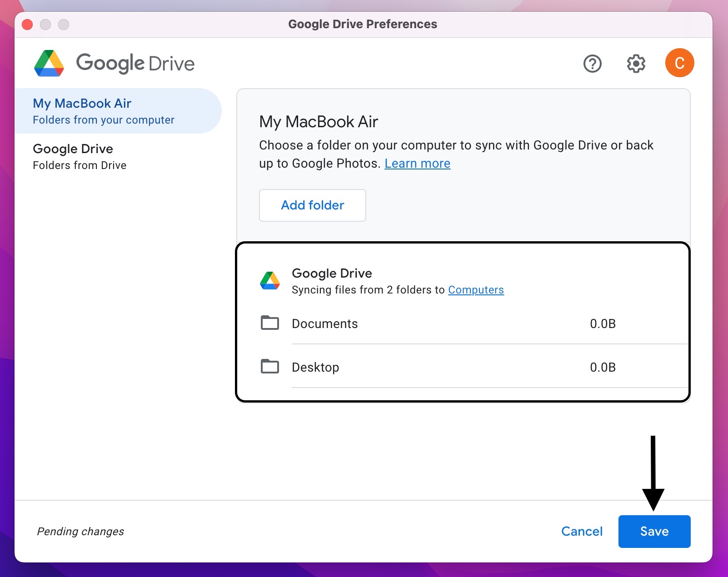Click the 0.0B size for Desktop
The width and height of the screenshot is (728, 577).
[603, 367]
